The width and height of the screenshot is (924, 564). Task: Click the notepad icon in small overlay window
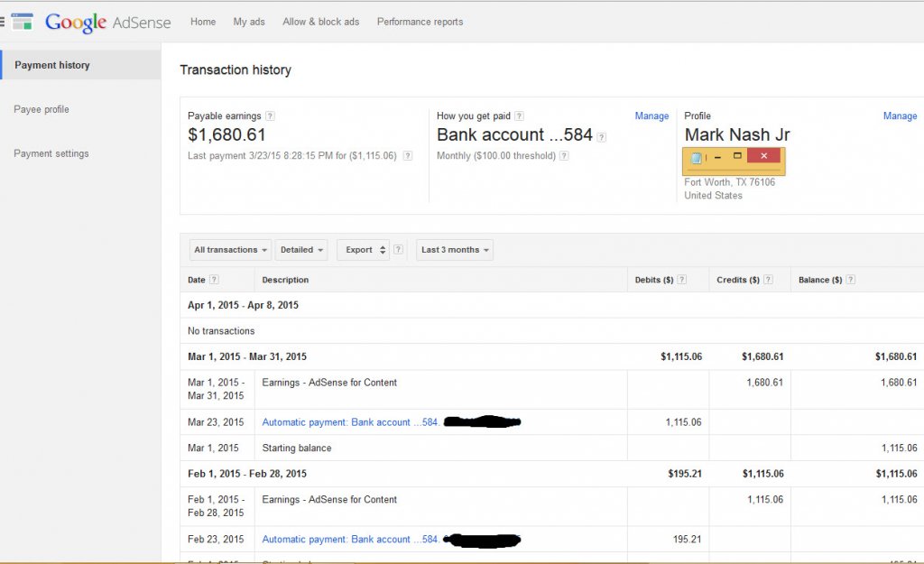tap(697, 157)
